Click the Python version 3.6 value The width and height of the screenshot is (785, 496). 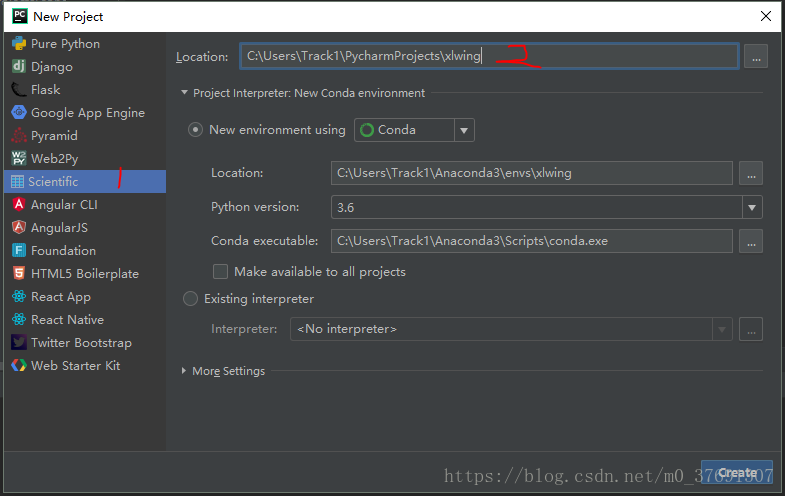click(345, 208)
